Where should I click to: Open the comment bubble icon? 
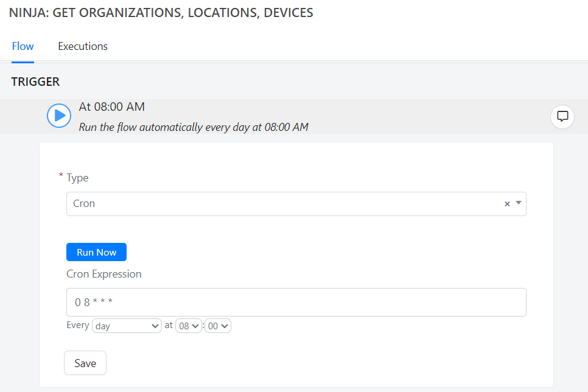562,117
